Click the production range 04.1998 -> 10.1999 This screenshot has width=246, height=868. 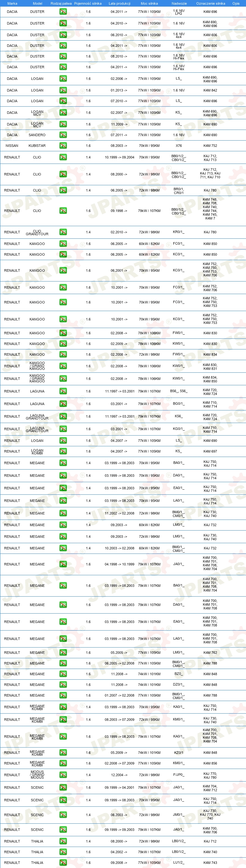[119, 565]
